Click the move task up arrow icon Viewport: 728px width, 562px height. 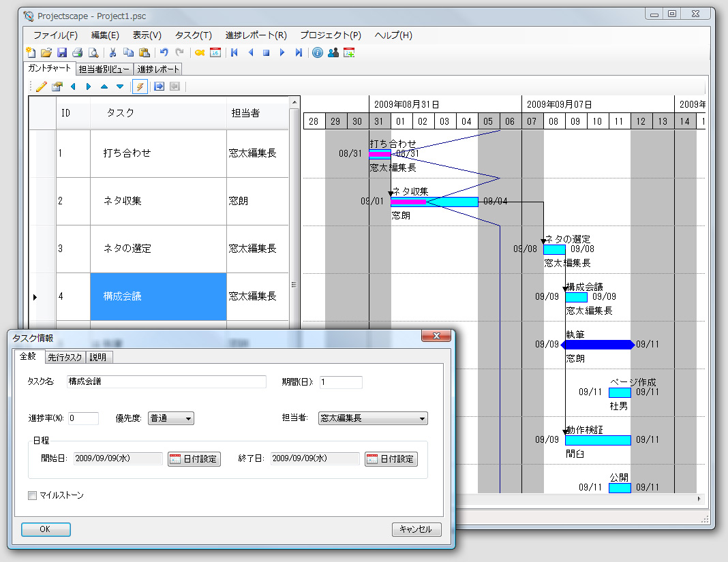pyautogui.click(x=104, y=86)
